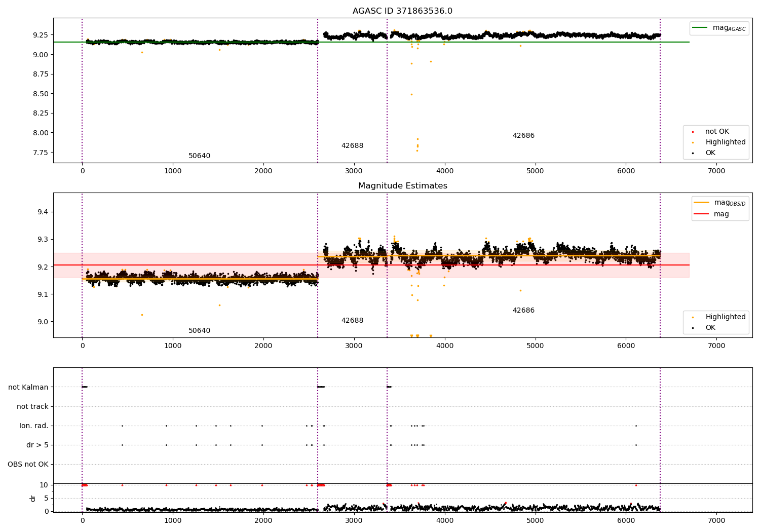Click y-axis tick 7.75 on top plot
Image resolution: width=760 pixels, height=532 pixels.
[41, 153]
